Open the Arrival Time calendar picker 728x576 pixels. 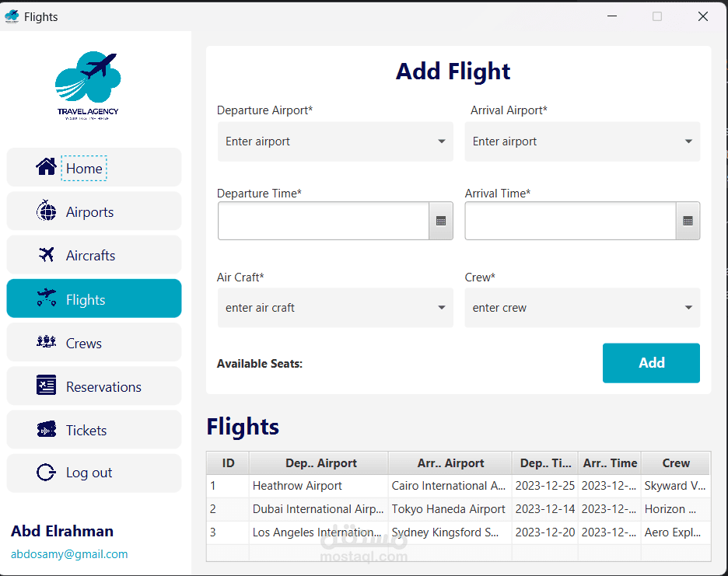(688, 222)
